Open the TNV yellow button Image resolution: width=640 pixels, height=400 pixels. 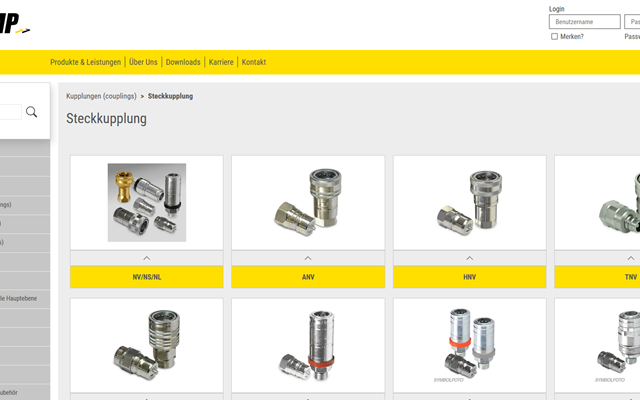tap(597, 277)
